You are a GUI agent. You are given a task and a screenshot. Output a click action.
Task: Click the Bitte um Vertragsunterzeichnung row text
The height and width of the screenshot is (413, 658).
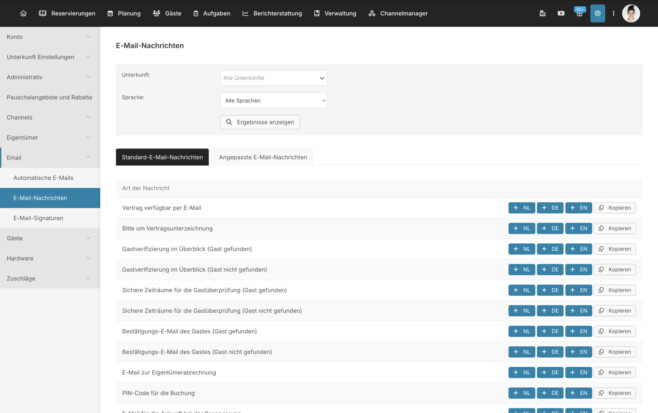pos(167,228)
